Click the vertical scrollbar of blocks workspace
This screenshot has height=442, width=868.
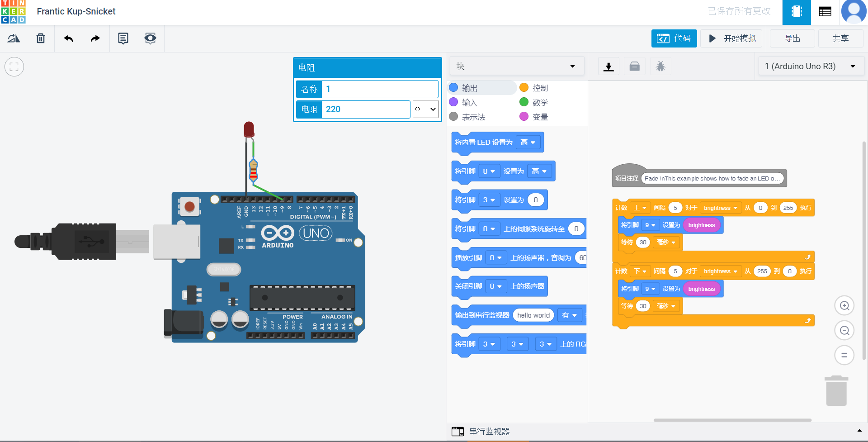pyautogui.click(x=864, y=251)
